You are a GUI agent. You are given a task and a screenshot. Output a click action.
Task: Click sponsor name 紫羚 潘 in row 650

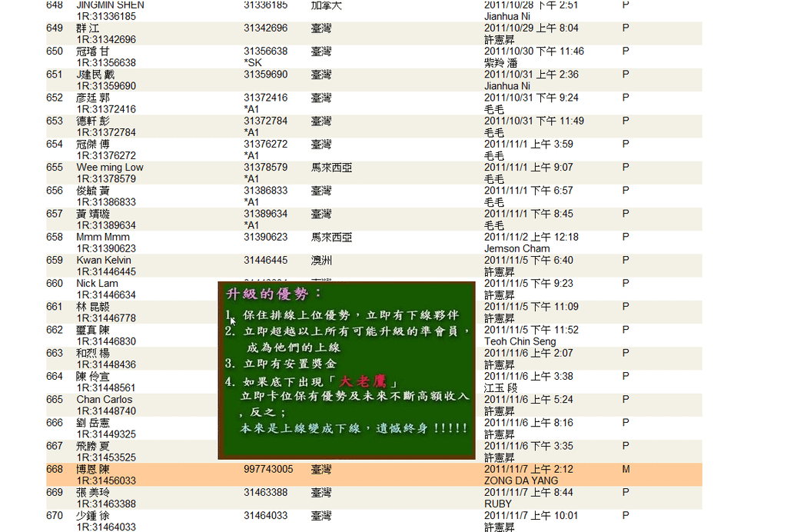click(500, 63)
